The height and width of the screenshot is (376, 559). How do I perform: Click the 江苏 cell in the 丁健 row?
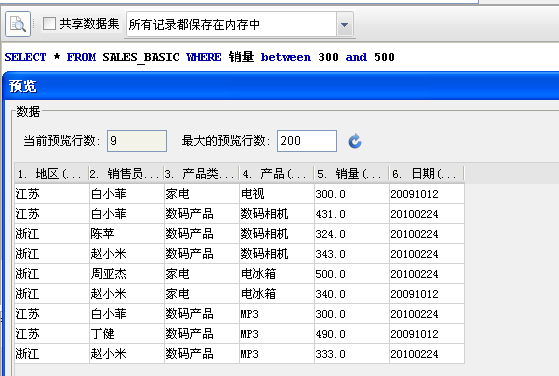pos(52,334)
